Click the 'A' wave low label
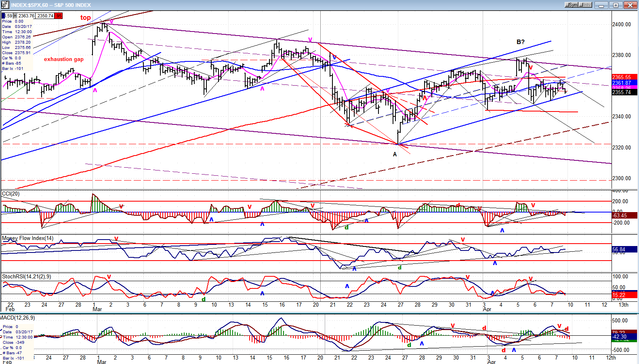Viewport: 639px width, 364px height. coord(395,154)
